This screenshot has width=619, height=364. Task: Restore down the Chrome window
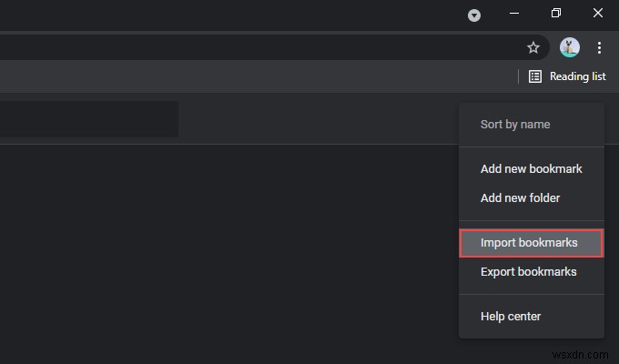pos(556,14)
